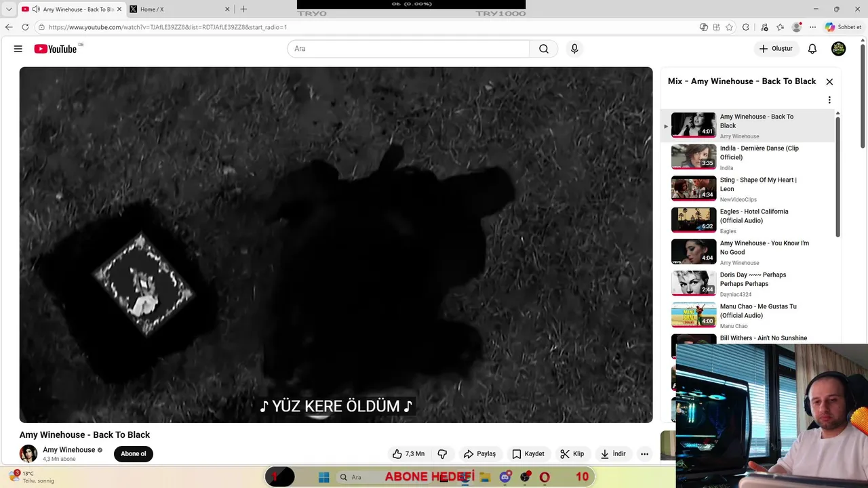The width and height of the screenshot is (868, 488).
Task: Click the video player to pause
Action: (336, 245)
